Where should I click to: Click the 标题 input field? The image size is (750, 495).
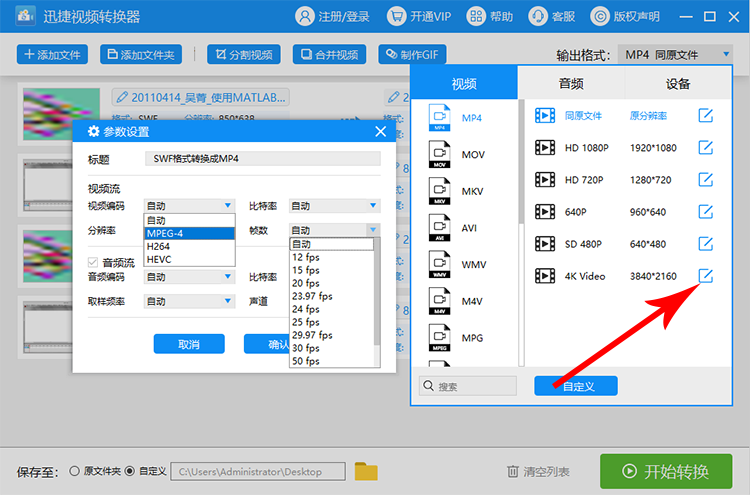[263, 159]
